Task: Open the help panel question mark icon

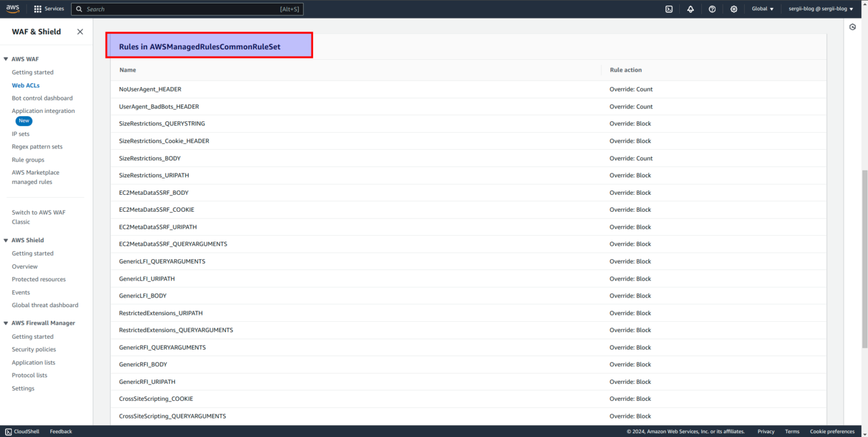Action: [711, 8]
